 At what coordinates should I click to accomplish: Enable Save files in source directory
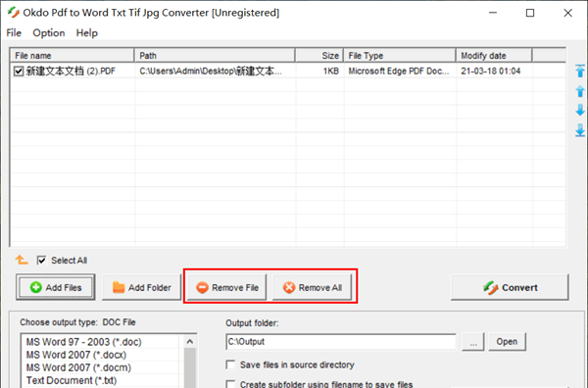click(x=230, y=364)
